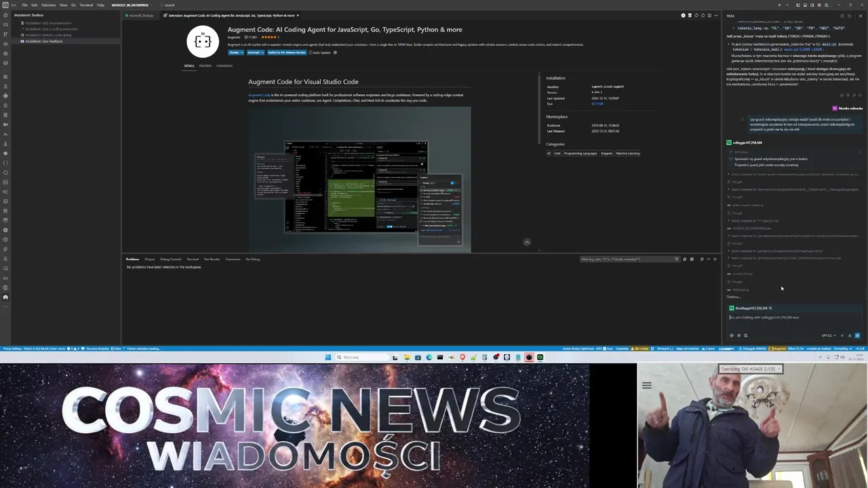Select the Chat category tag

(x=557, y=153)
